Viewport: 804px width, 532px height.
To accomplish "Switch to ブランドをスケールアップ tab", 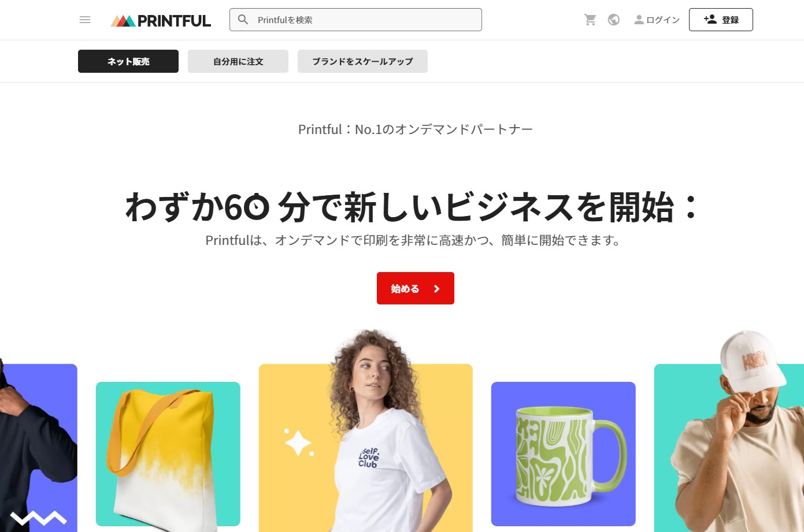I will (x=362, y=61).
